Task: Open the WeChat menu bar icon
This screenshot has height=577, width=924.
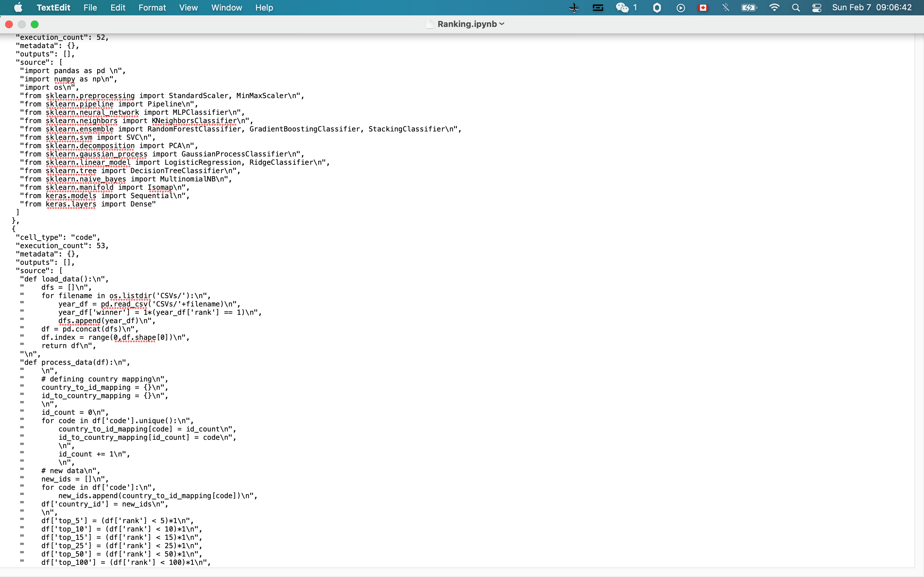Action: (622, 8)
